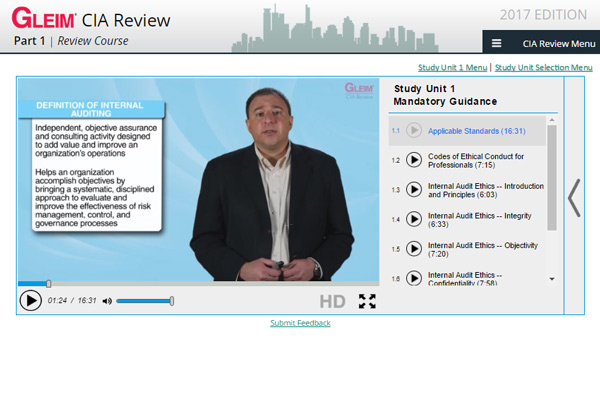
Task: Click playlist scrollbar up arrow
Action: [x=552, y=120]
